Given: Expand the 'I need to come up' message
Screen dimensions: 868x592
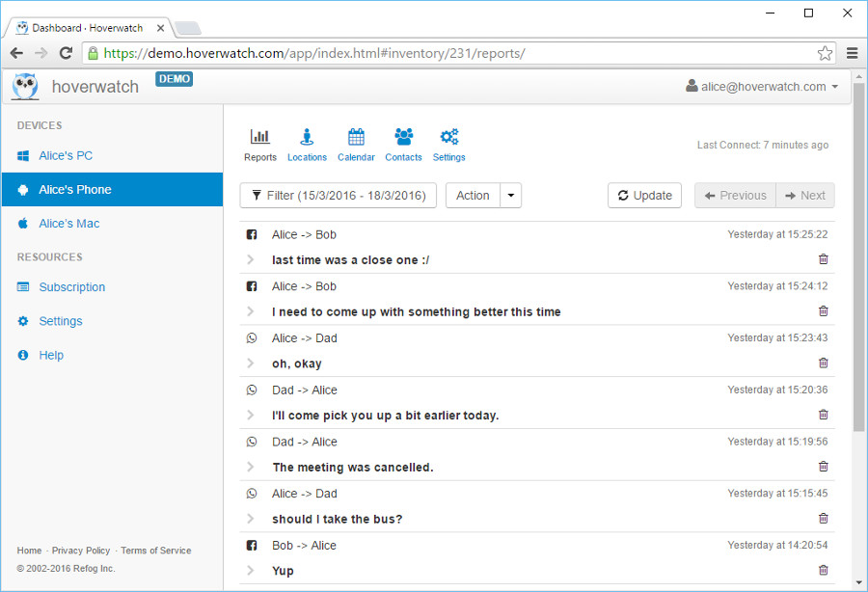Looking at the screenshot, I should (250, 311).
